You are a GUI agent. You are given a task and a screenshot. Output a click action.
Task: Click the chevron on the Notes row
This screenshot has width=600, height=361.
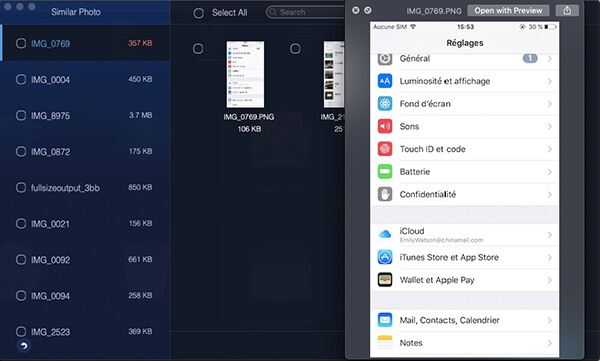pos(549,343)
